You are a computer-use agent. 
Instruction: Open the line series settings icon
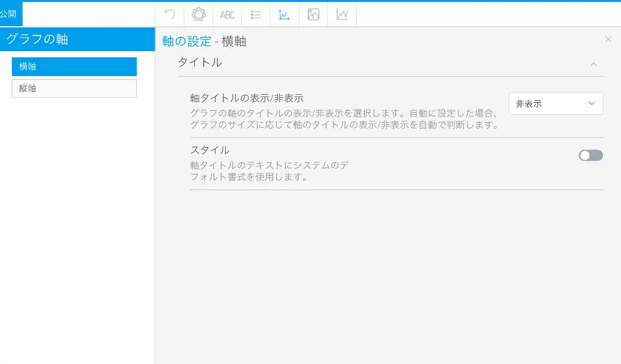pos(342,14)
